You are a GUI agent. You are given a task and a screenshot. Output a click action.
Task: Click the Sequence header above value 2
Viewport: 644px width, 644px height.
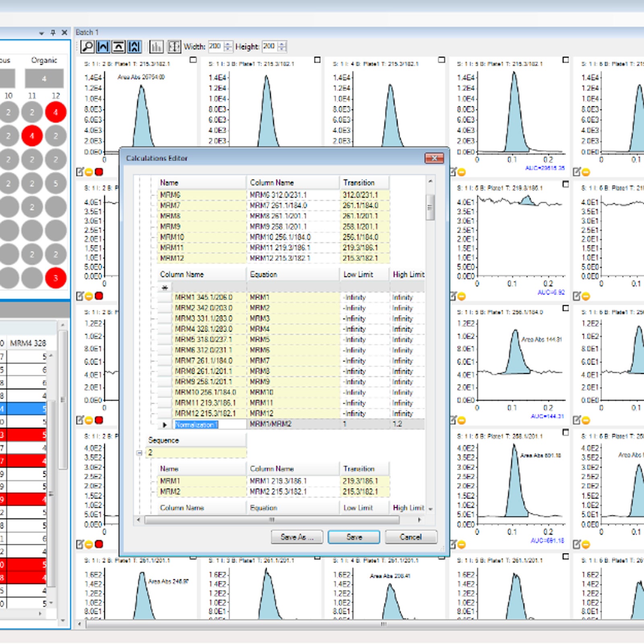coord(196,440)
